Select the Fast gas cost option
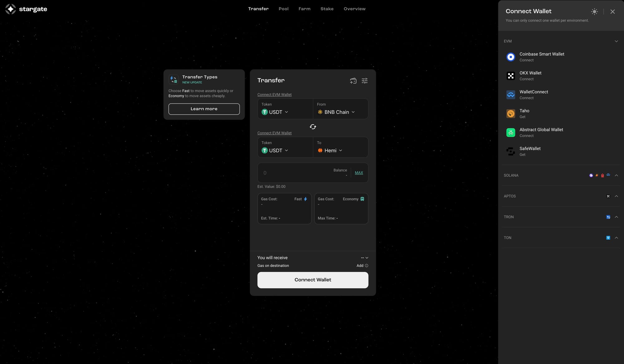The width and height of the screenshot is (624, 364). point(284,208)
